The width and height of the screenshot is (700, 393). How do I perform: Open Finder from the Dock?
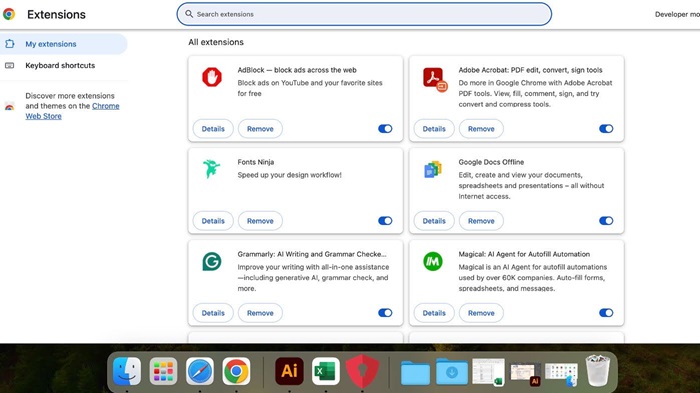coord(127,371)
